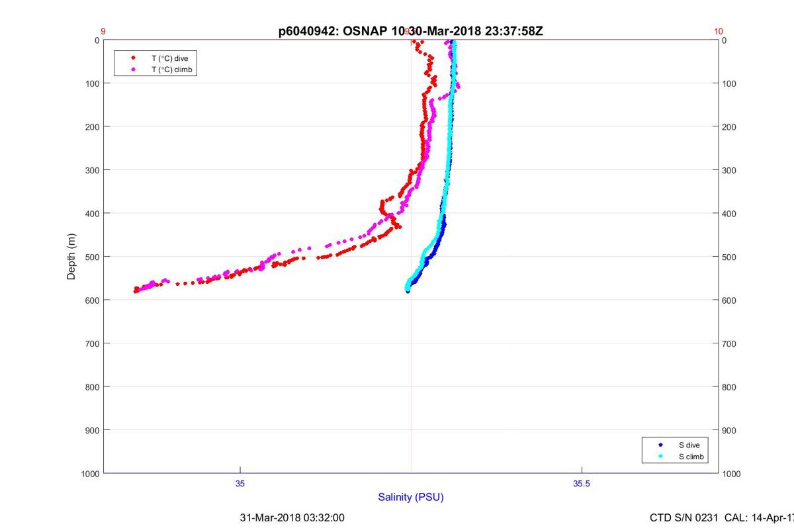Click the left depth tick label 200
This screenshot has width=794, height=532.
(92, 126)
